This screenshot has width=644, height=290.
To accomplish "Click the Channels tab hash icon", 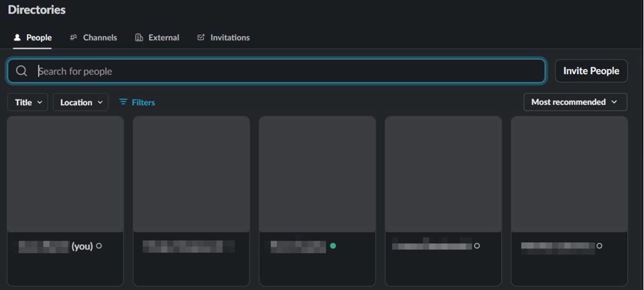I will pyautogui.click(x=74, y=37).
